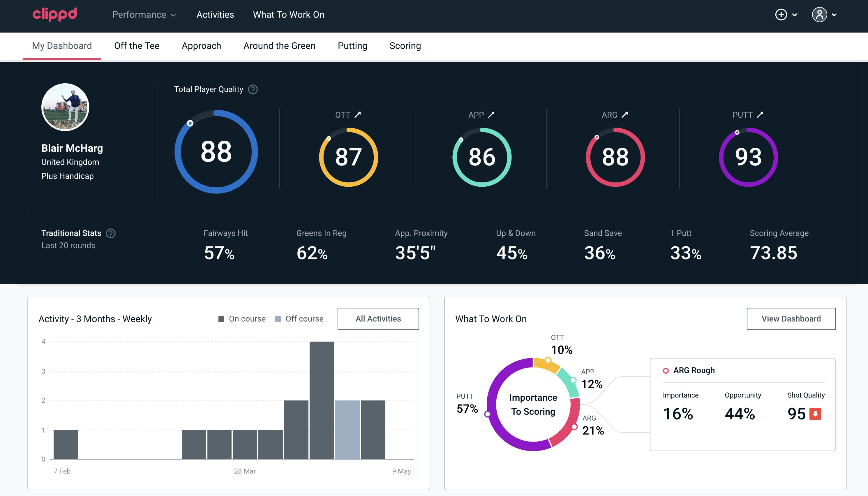The width and height of the screenshot is (868, 496).
Task: Select the Around the Green menu item
Action: pyautogui.click(x=279, y=45)
